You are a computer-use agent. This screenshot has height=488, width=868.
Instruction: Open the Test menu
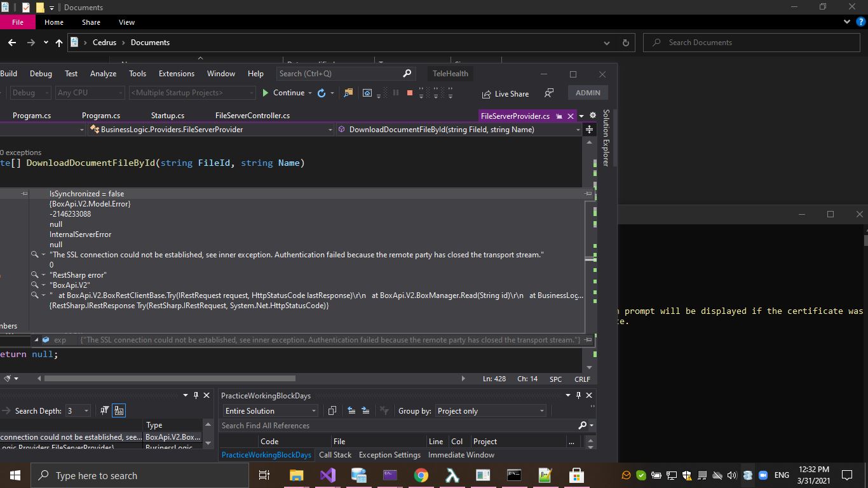(71, 74)
